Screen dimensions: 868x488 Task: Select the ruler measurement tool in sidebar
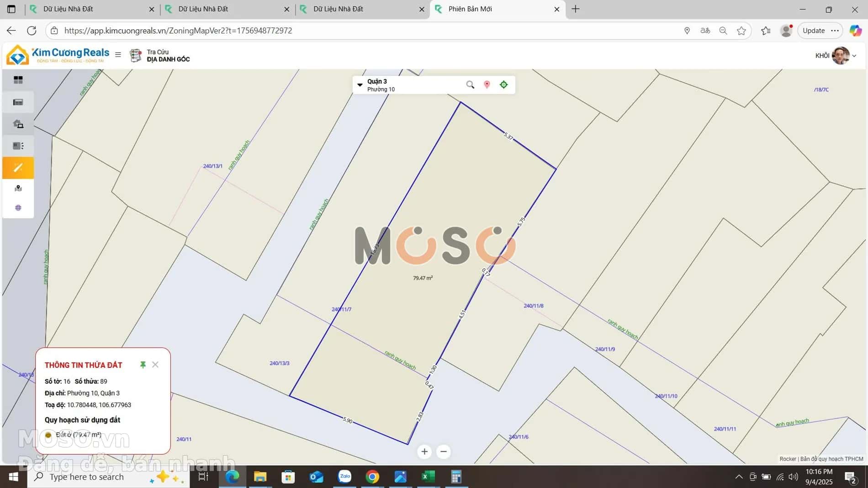[x=18, y=168]
